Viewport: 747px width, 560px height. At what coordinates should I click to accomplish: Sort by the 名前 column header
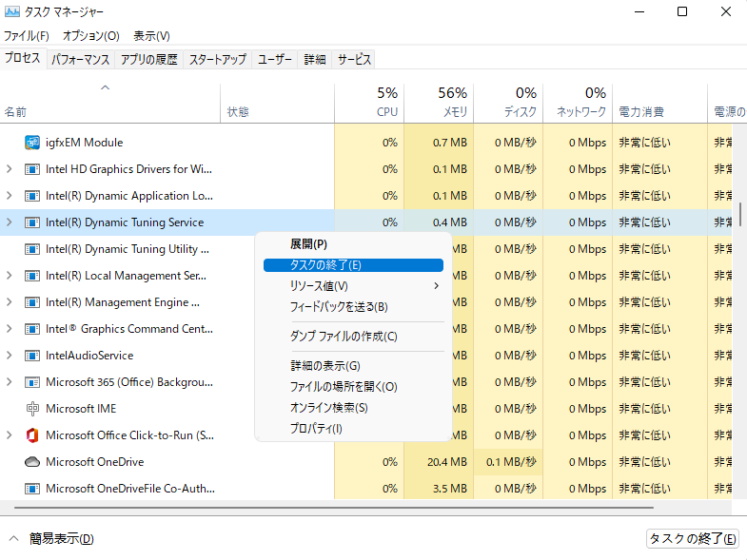tap(110, 104)
